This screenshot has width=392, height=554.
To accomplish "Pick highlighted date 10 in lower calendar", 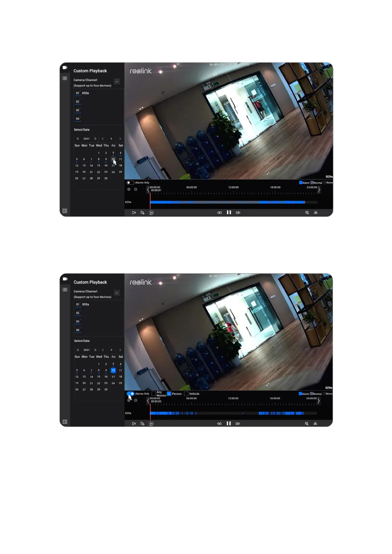I will [113, 370].
